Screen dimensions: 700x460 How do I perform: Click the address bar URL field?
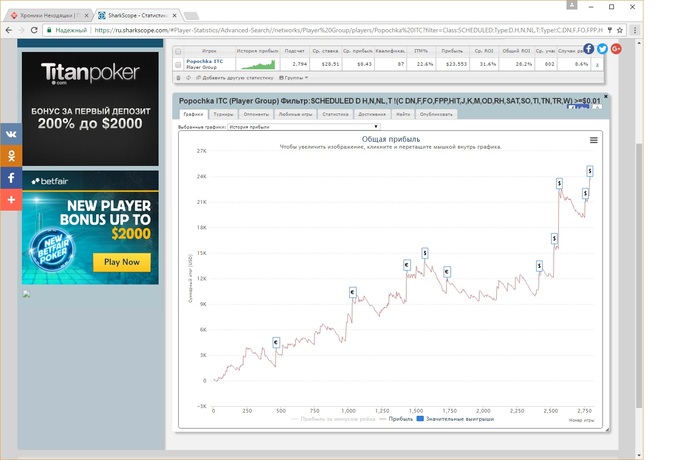(348, 30)
